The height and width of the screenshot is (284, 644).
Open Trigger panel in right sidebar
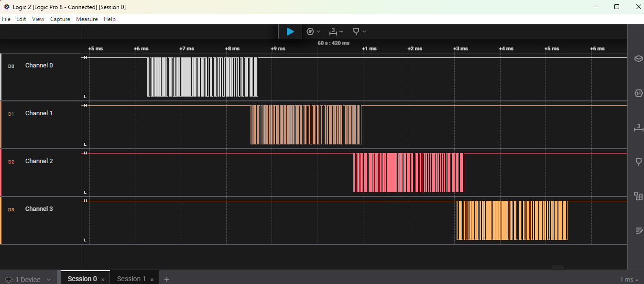pos(638,162)
